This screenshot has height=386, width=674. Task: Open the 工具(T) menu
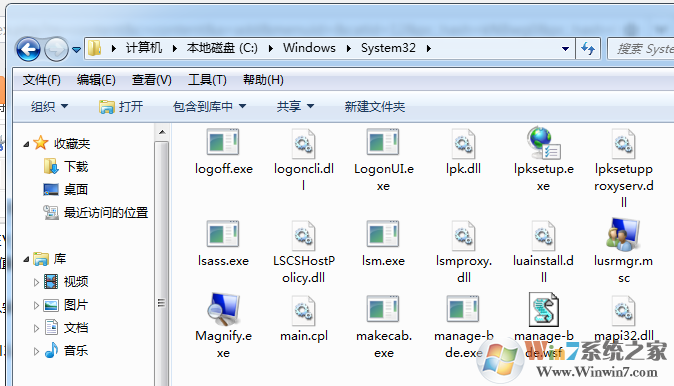tap(207, 80)
